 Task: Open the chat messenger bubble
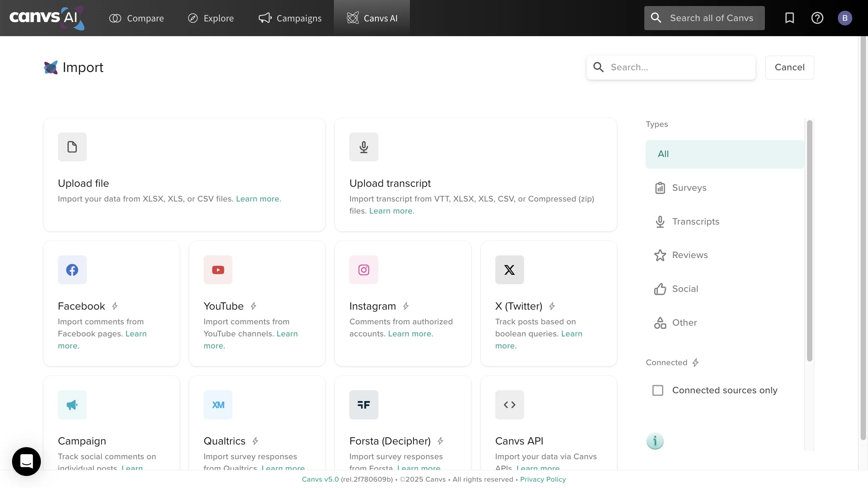(26, 462)
